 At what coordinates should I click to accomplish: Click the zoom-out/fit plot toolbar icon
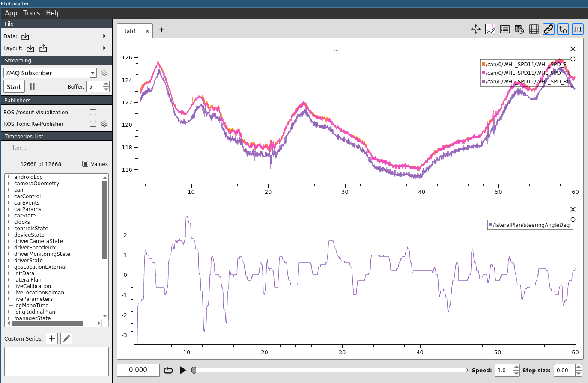(490, 29)
